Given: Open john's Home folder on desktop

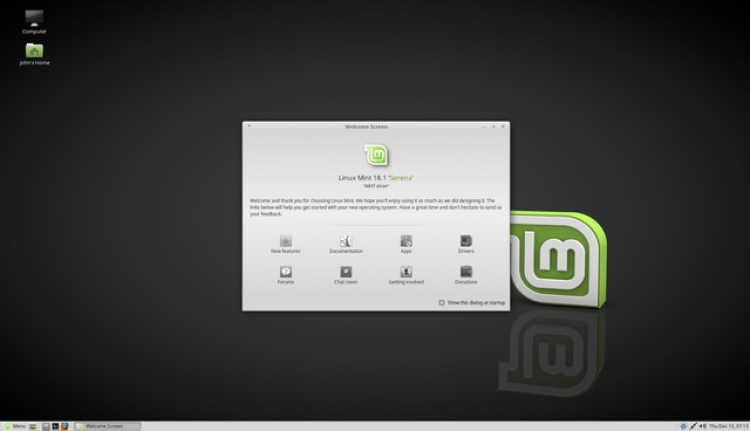Looking at the screenshot, I should tap(34, 50).
